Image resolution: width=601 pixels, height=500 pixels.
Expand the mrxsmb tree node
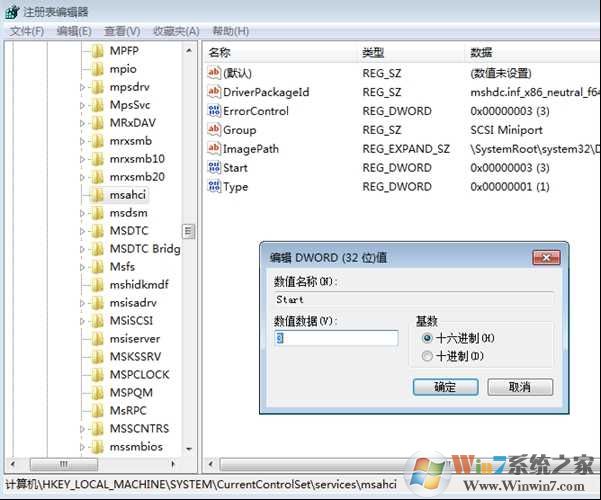82,141
